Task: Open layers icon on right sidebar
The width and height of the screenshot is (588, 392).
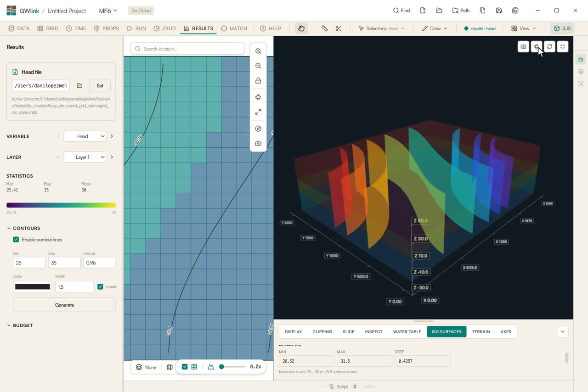Action: 581,72
